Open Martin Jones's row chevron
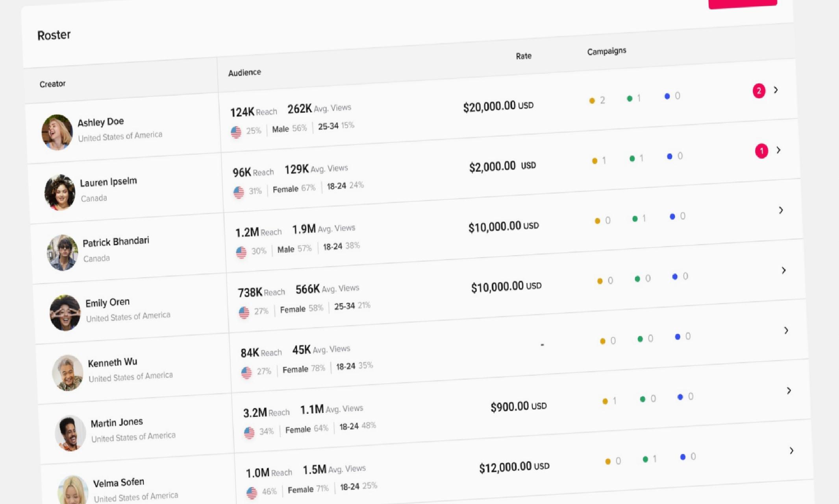 pyautogui.click(x=789, y=391)
